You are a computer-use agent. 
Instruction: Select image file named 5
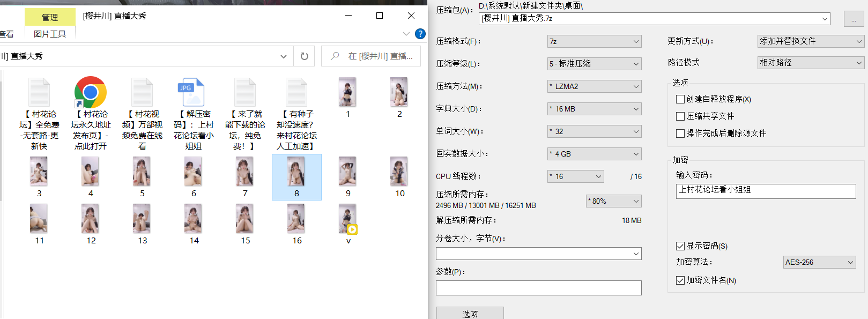coord(142,177)
